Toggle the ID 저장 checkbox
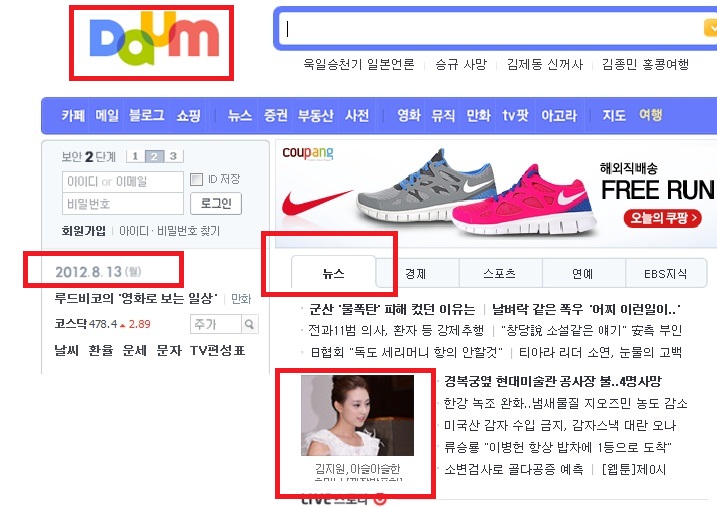The height and width of the screenshot is (508, 717). pos(196,179)
